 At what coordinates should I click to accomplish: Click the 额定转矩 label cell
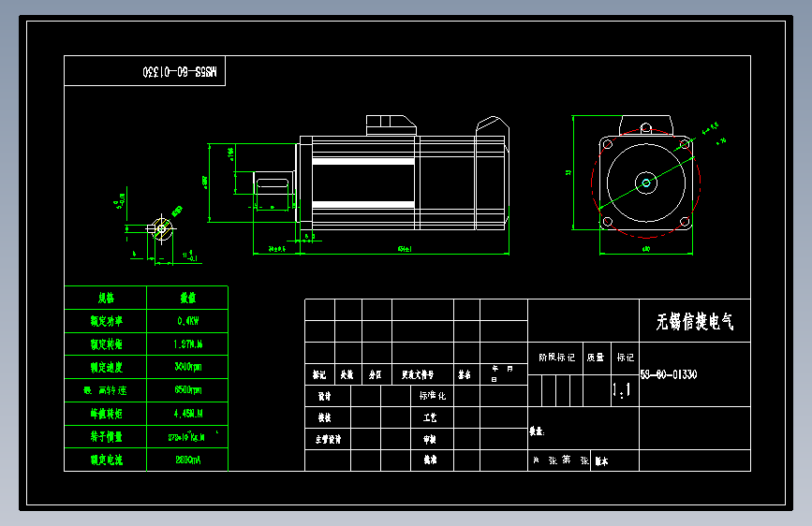106,344
